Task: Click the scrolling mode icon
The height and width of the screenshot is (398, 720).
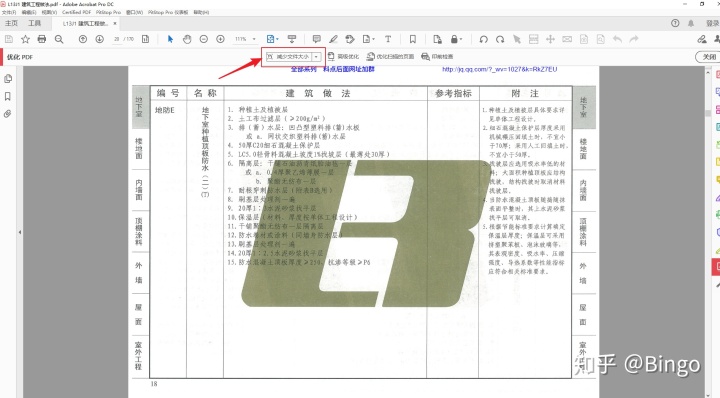Action: 292,39
